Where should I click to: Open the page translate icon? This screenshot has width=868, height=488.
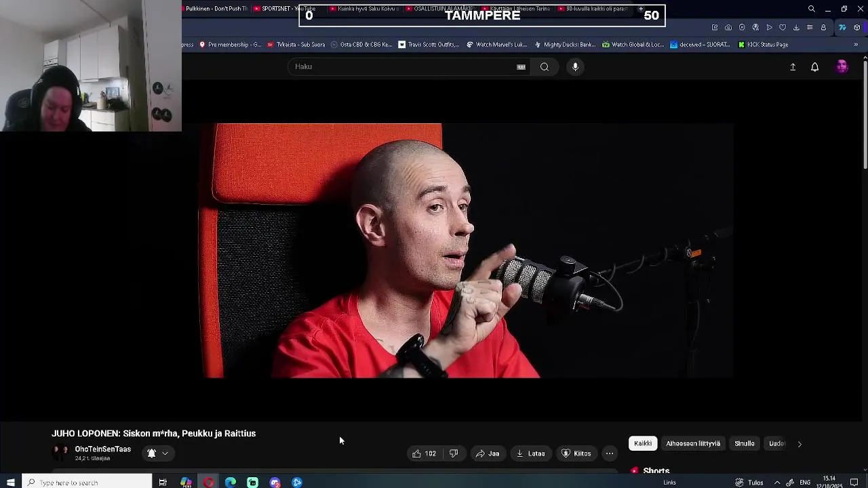pyautogui.click(x=755, y=28)
